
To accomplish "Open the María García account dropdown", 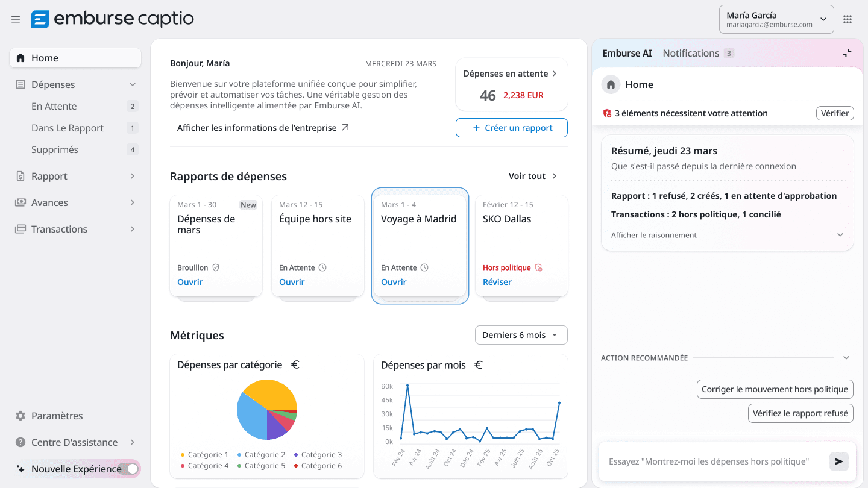I will [x=776, y=19].
